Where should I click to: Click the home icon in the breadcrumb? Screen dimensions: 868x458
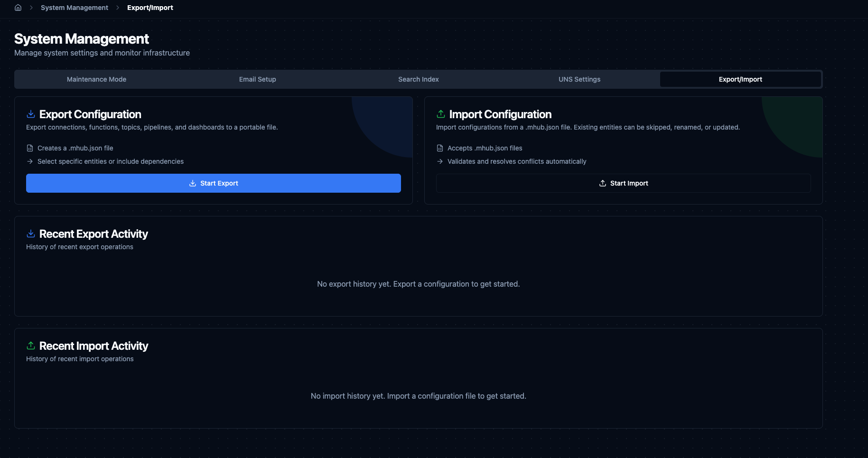tap(18, 8)
